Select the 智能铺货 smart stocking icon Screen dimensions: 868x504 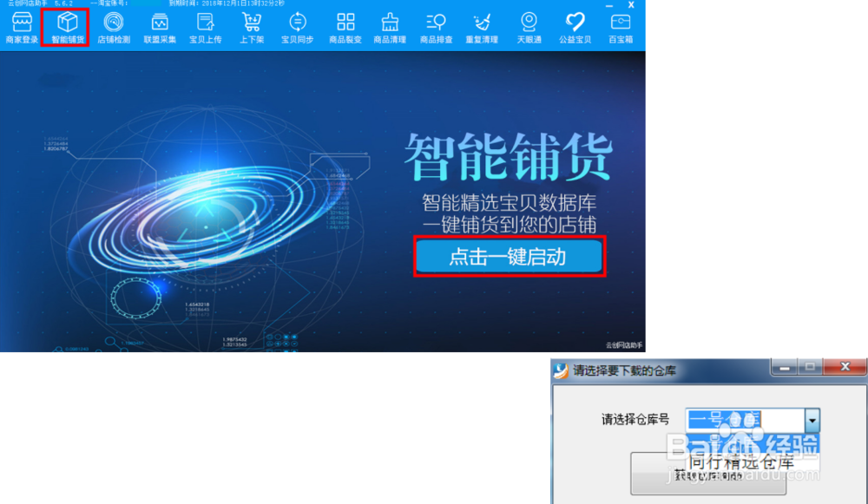(x=67, y=28)
